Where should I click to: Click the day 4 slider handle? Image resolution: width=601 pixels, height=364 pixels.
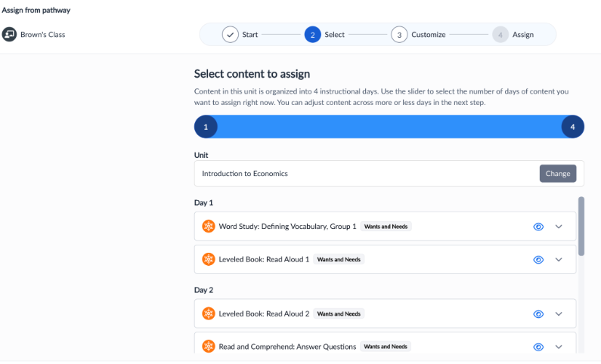coord(572,127)
